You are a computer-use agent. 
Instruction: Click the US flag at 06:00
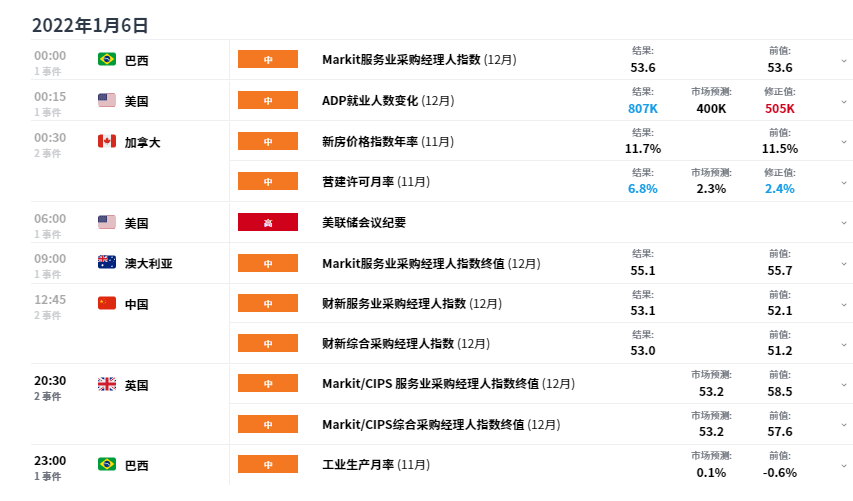[107, 222]
